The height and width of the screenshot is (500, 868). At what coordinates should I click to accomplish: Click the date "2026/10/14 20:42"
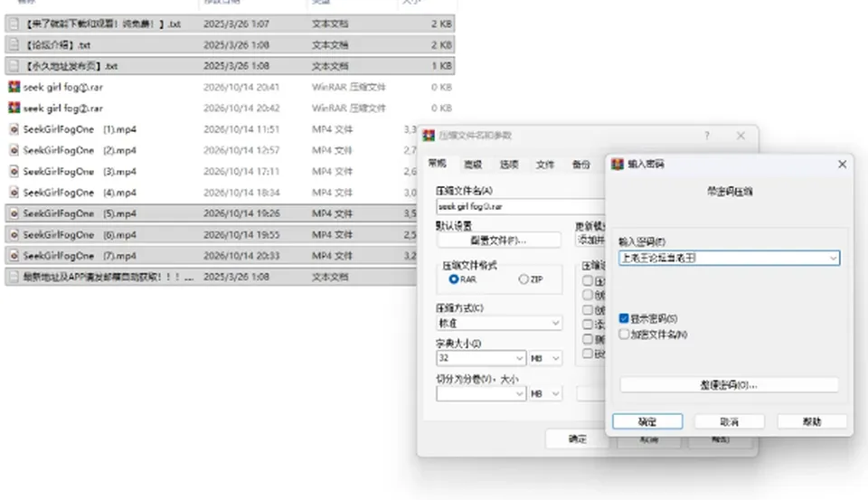[241, 108]
